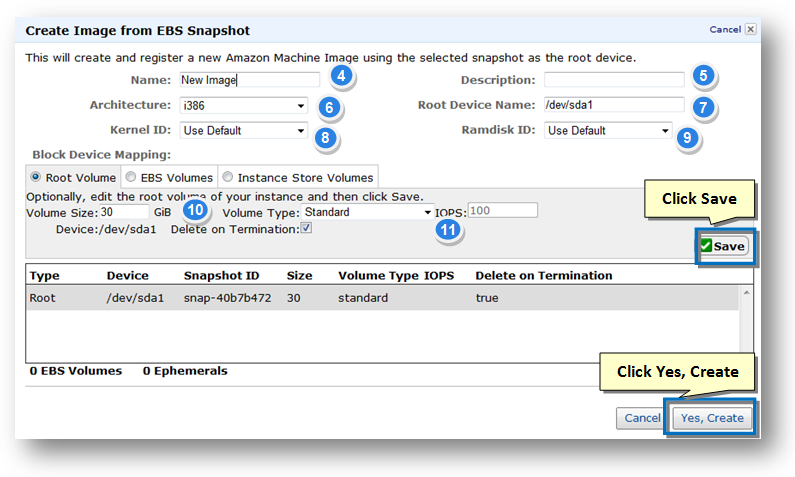The width and height of the screenshot is (795, 477).
Task: Open the Ramdisk ID dropdown
Action: [x=608, y=130]
